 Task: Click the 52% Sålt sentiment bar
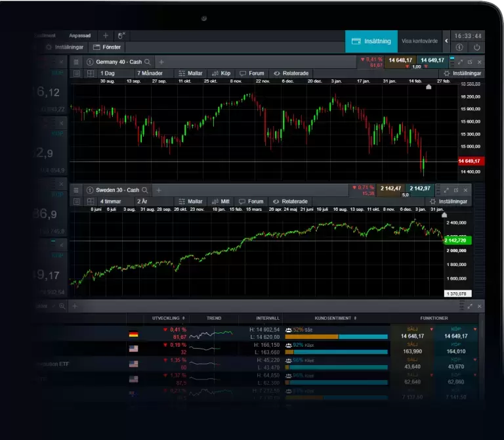tap(336, 337)
